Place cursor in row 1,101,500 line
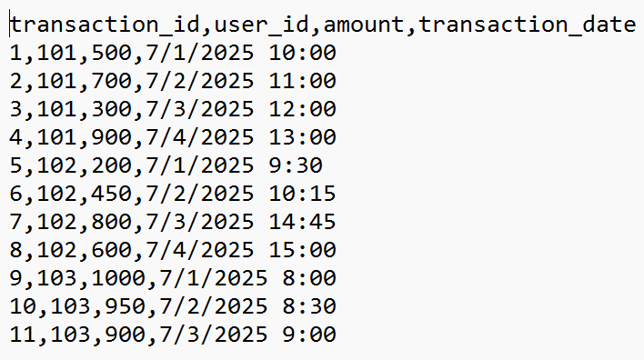The image size is (644, 360). coord(173,53)
